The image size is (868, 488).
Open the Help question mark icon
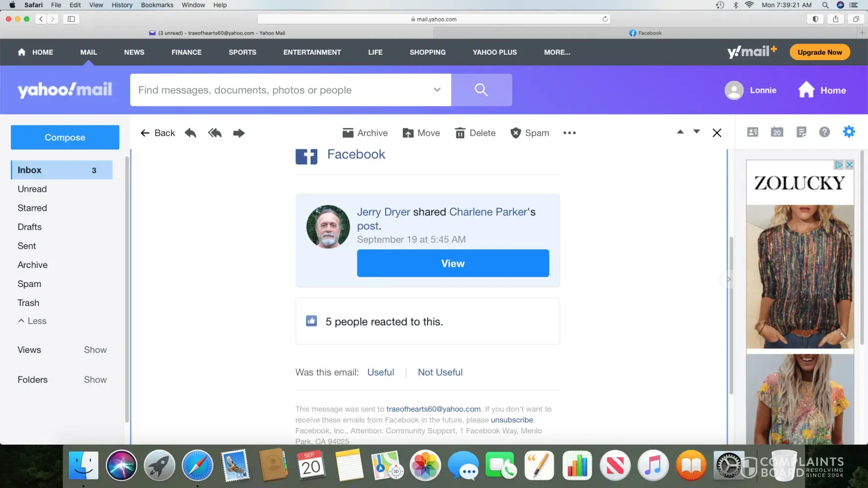tap(825, 132)
